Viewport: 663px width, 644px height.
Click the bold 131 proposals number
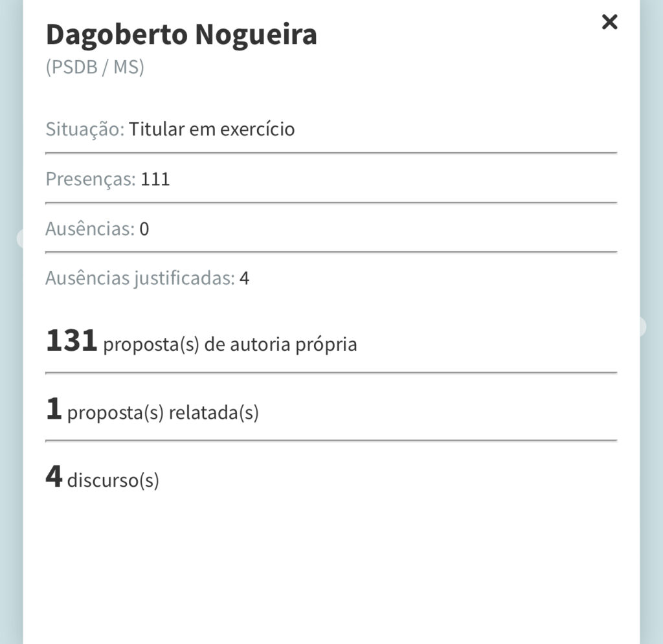71,340
